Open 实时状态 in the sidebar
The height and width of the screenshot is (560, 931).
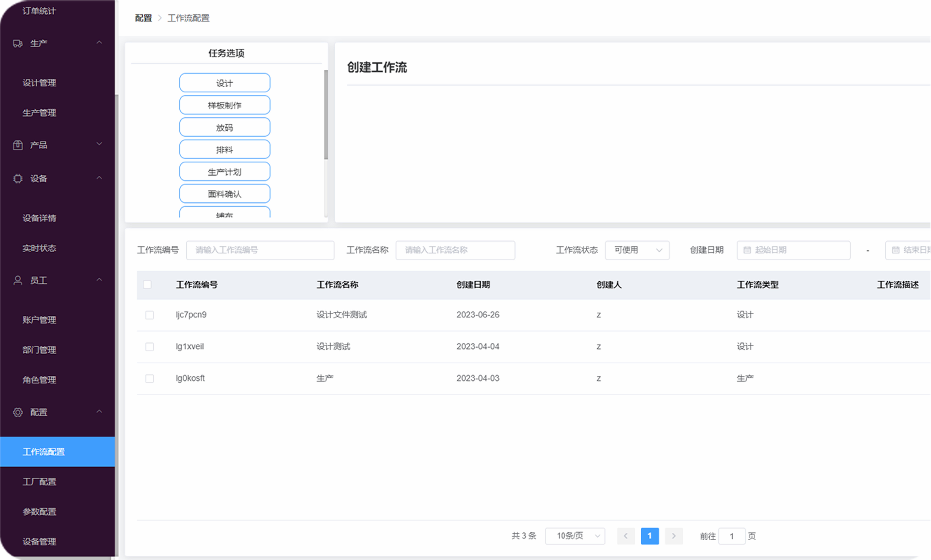point(39,248)
